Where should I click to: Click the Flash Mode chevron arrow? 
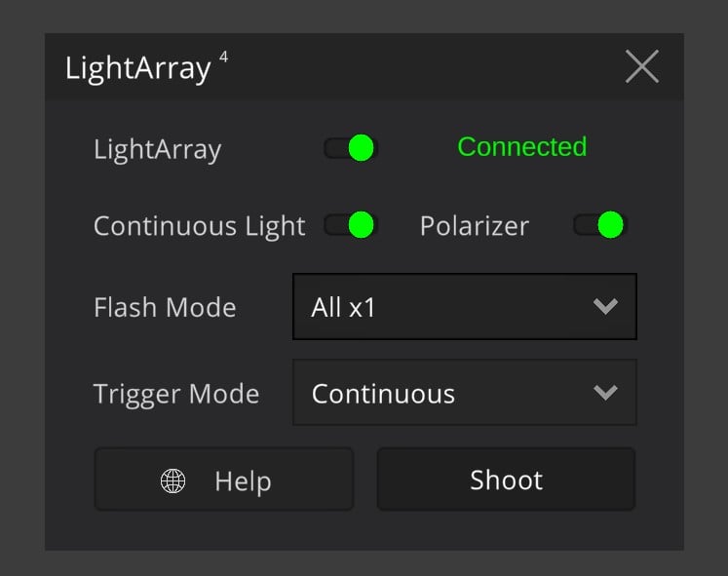[605, 306]
